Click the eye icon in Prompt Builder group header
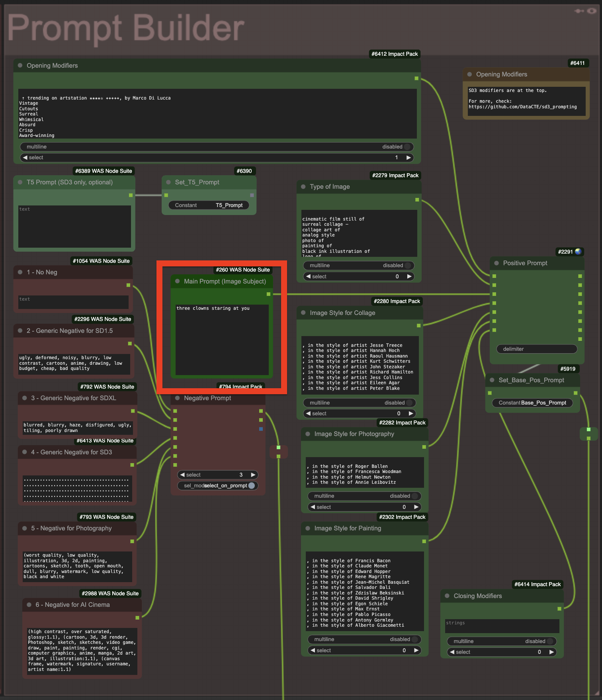The image size is (602, 700). [x=592, y=11]
